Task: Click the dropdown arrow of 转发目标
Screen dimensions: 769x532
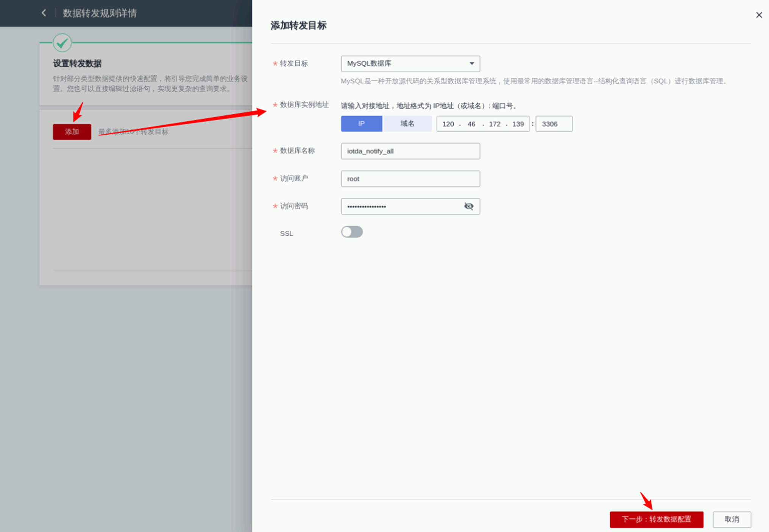Action: [x=472, y=64]
